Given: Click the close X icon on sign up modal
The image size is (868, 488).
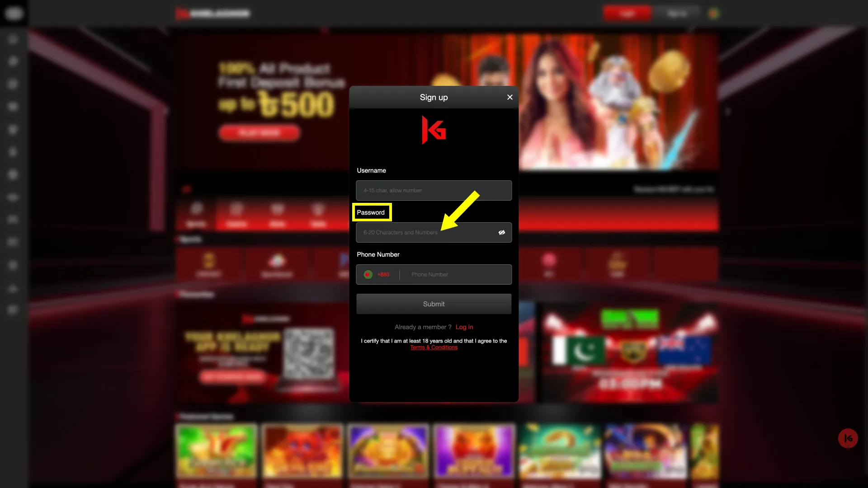Looking at the screenshot, I should pyautogui.click(x=509, y=97).
